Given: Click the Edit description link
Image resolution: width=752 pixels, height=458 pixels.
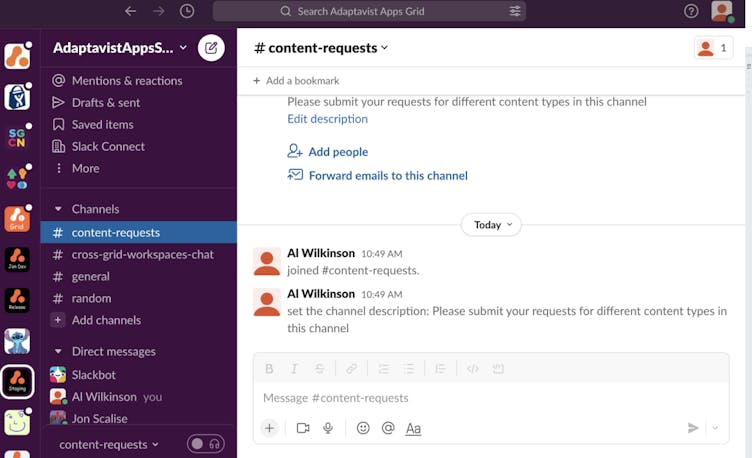Looking at the screenshot, I should click(328, 119).
